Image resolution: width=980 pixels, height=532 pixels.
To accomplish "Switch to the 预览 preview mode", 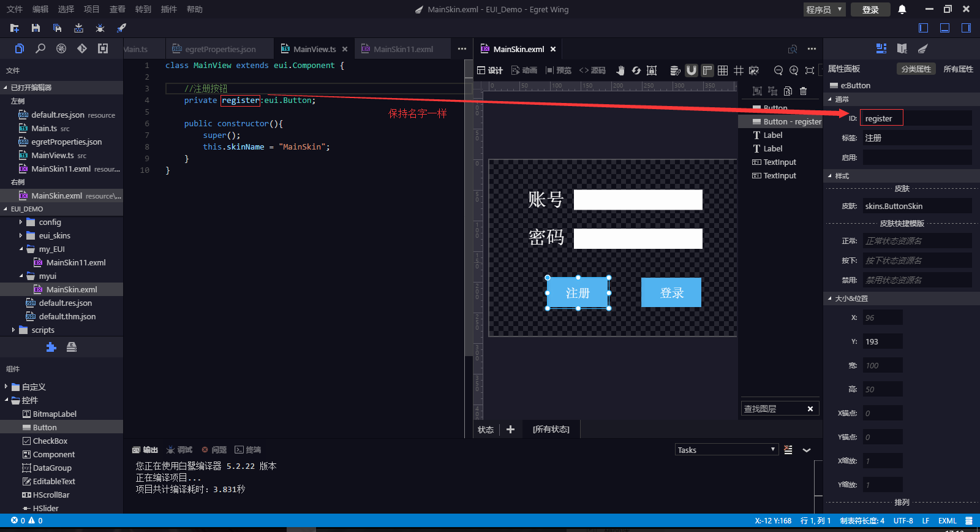I will [558, 70].
